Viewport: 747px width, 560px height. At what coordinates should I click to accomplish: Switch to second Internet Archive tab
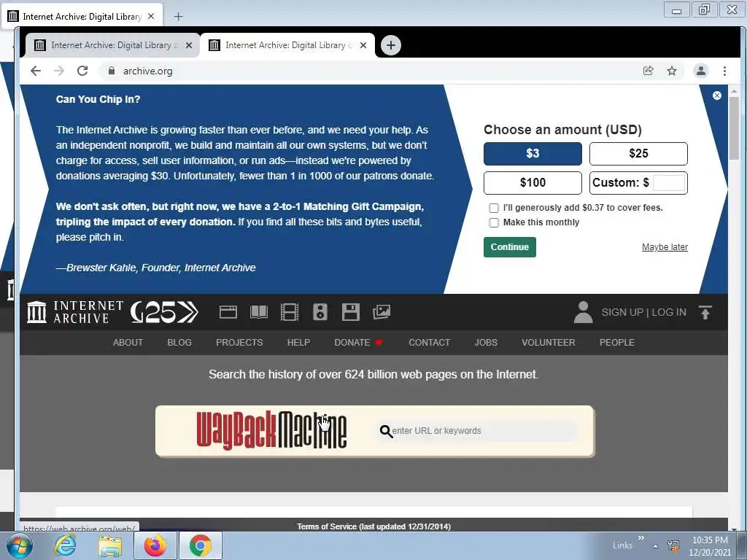286,45
